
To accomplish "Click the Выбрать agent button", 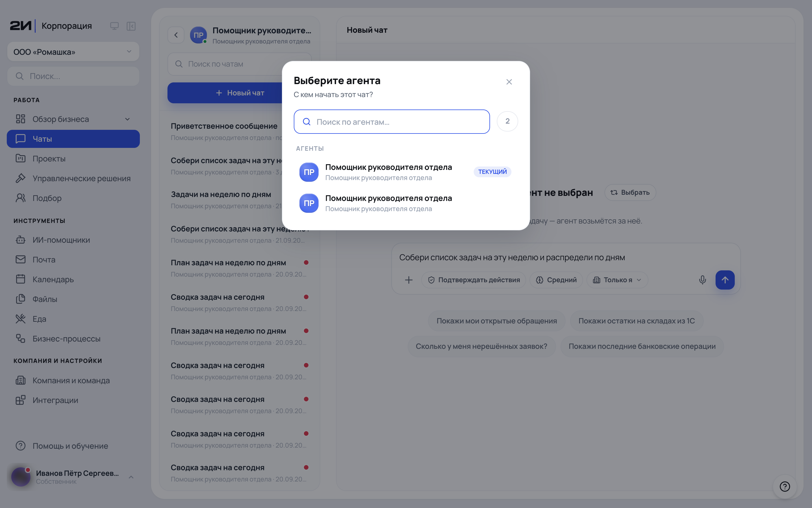I will (x=630, y=192).
